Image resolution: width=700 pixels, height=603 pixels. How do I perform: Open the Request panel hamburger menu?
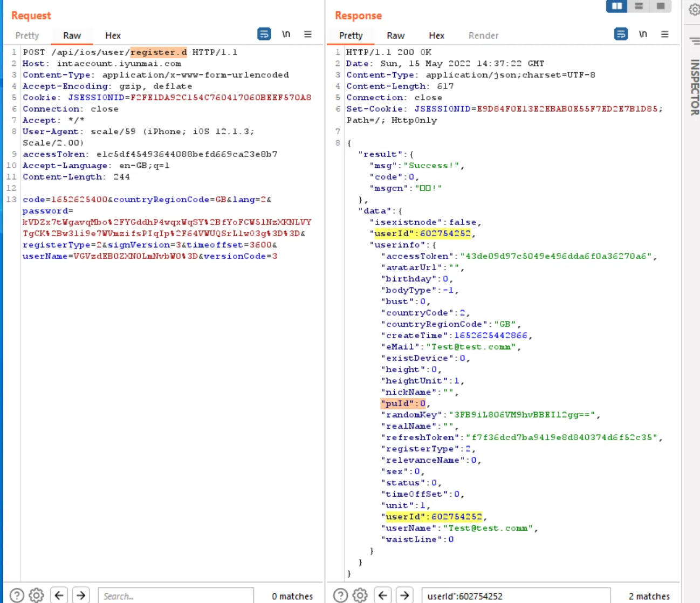click(308, 35)
